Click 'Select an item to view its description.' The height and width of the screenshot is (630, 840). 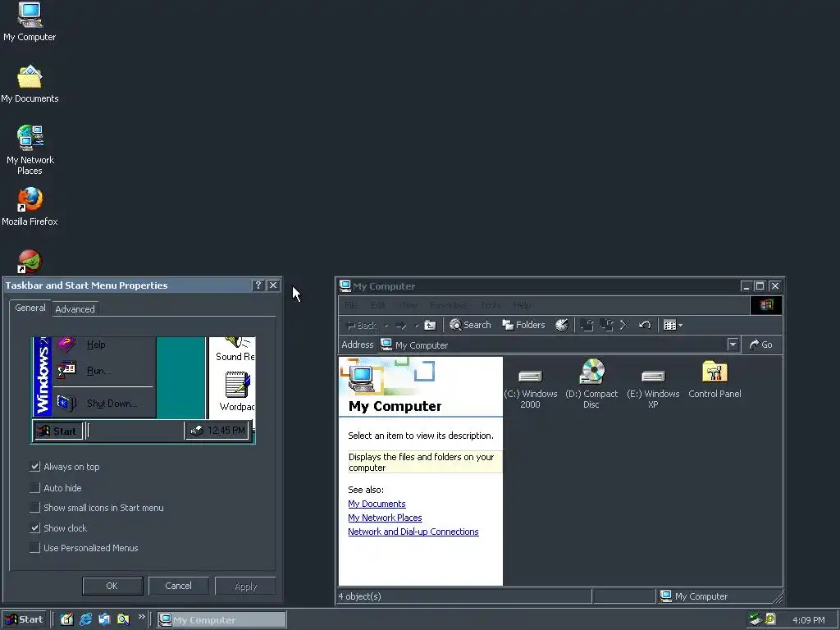click(421, 436)
